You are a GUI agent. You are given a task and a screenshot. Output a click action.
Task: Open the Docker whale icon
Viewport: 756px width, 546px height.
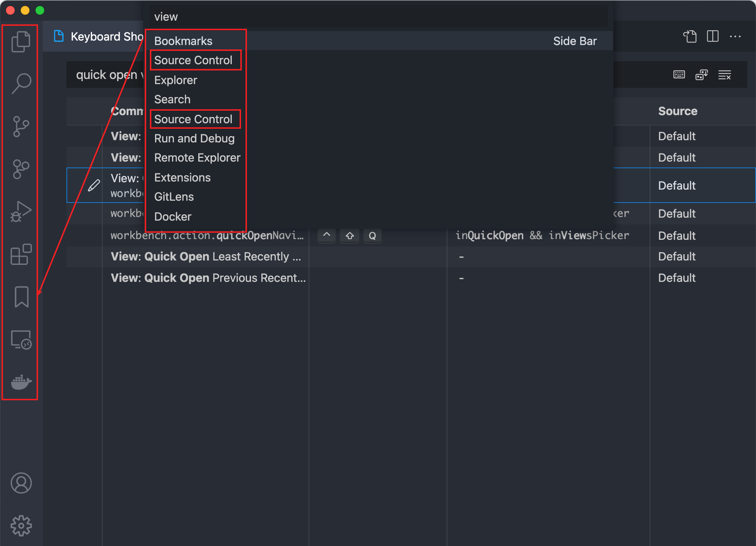point(21,383)
